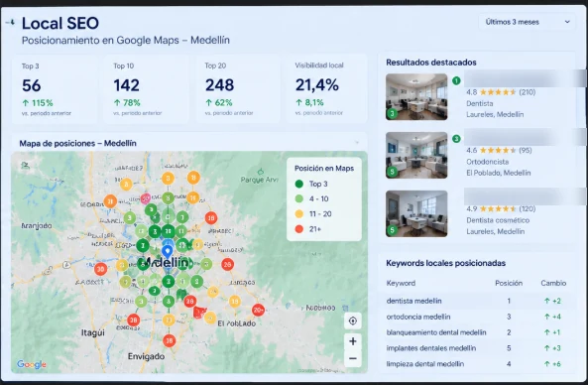
Task: Click the green badge on the Ortodoncista photo
Action: [x=393, y=172]
